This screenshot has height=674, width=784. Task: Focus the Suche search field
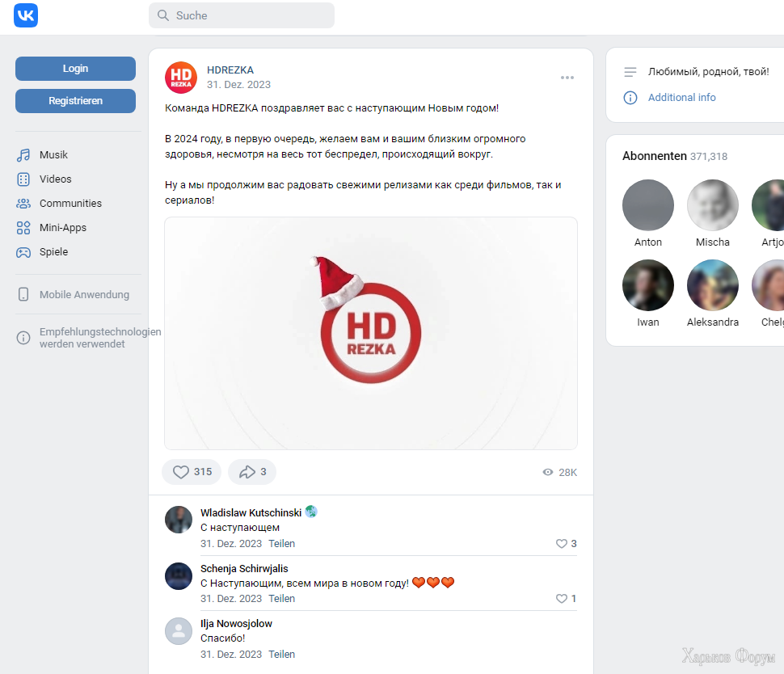click(242, 15)
